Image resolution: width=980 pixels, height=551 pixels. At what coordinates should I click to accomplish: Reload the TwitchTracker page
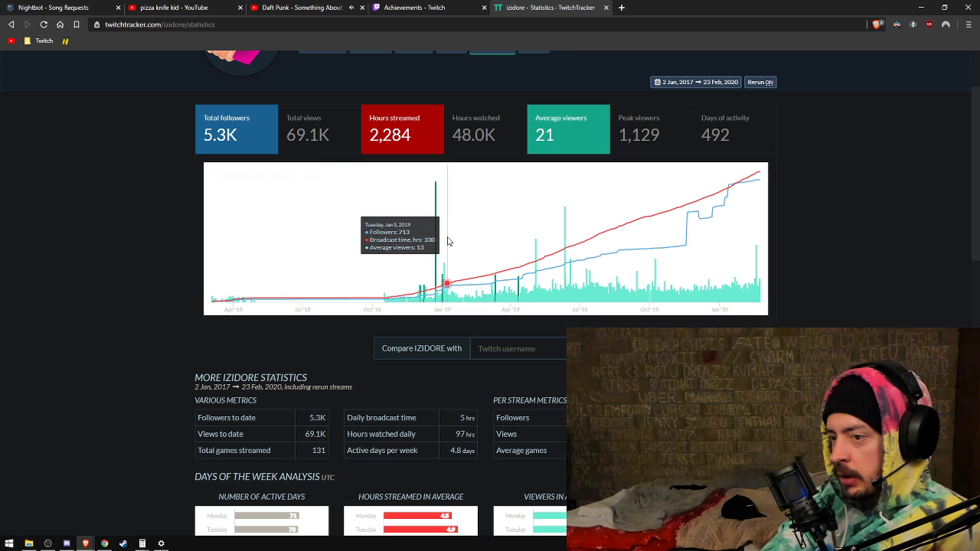coord(44,24)
